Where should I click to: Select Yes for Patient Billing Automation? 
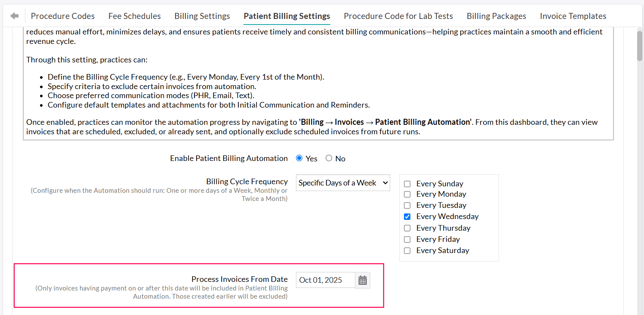[x=299, y=158]
